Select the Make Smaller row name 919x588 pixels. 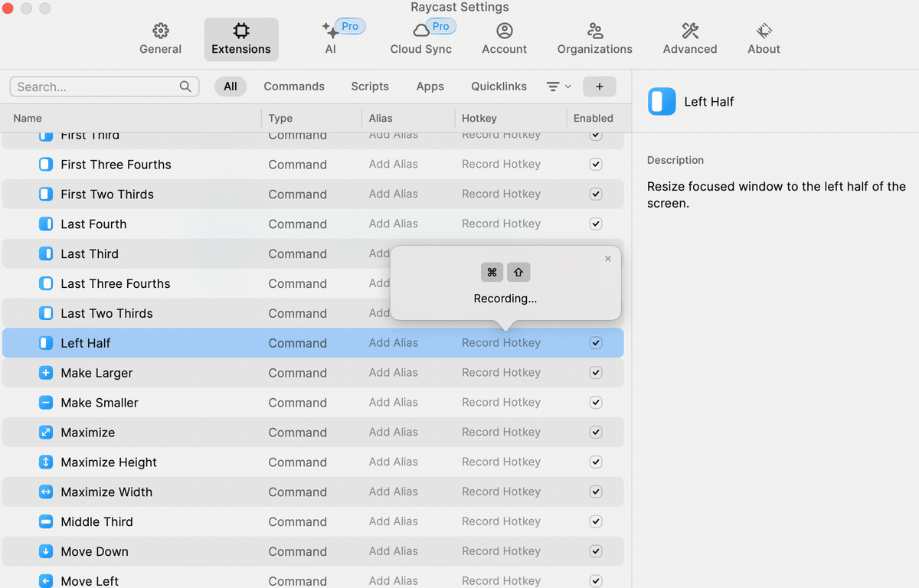[x=100, y=403]
